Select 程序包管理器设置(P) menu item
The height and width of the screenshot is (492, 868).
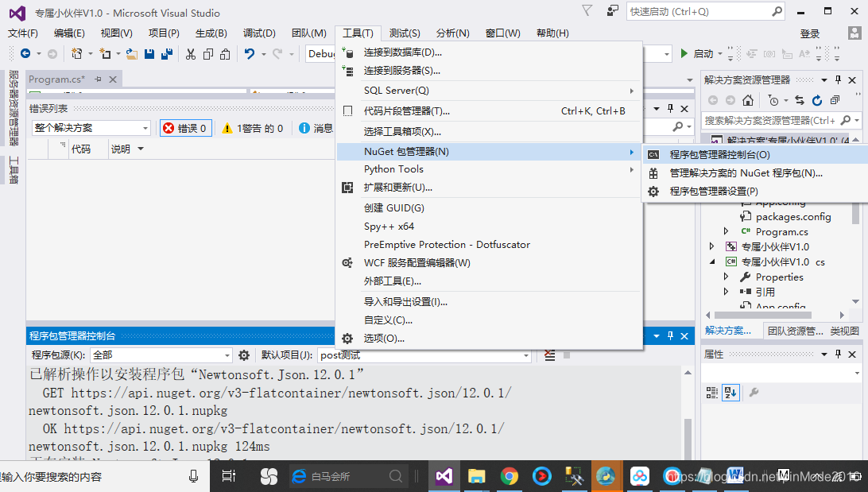tap(755, 191)
